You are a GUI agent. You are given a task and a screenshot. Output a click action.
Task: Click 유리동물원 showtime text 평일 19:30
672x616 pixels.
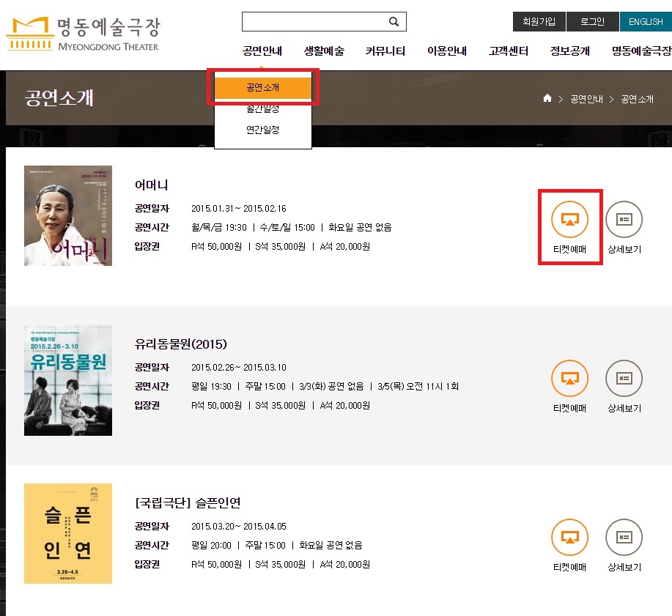[x=211, y=387]
